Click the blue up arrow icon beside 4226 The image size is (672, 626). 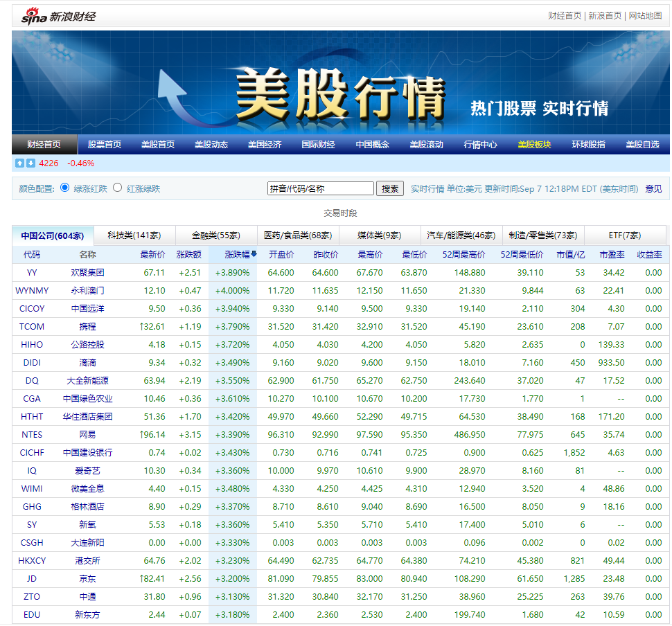19,163
